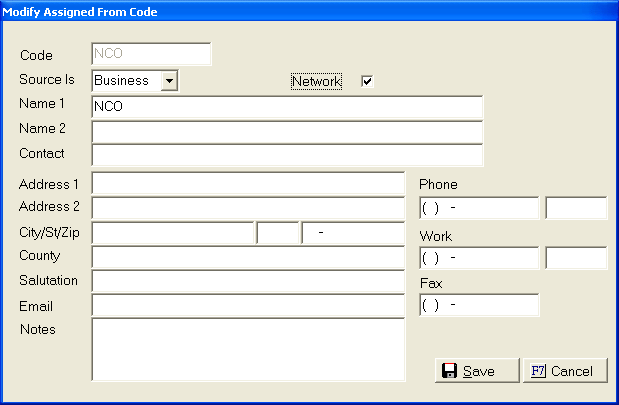Select the Work phone extension box
The width and height of the screenshot is (619, 405).
tap(576, 258)
